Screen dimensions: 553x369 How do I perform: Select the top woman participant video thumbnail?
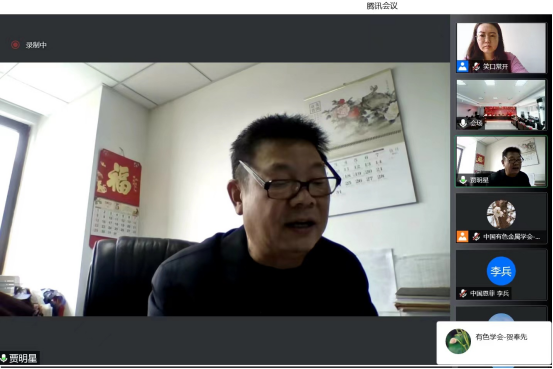coord(501,48)
